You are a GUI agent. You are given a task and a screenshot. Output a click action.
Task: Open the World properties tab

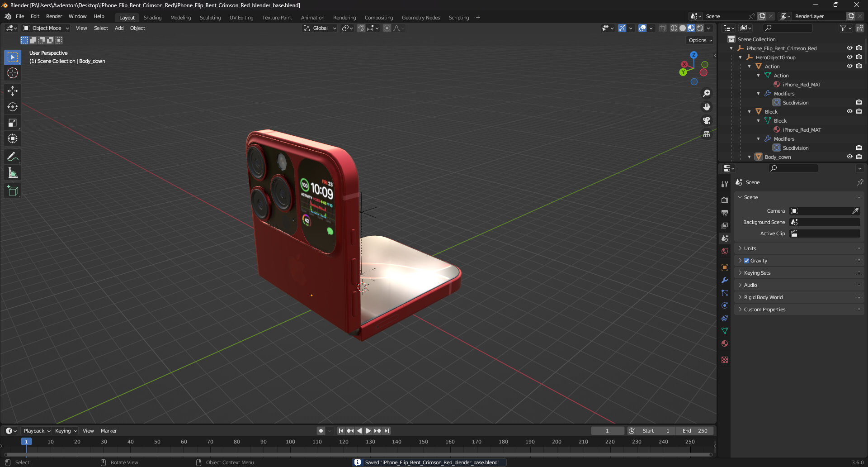point(725,251)
